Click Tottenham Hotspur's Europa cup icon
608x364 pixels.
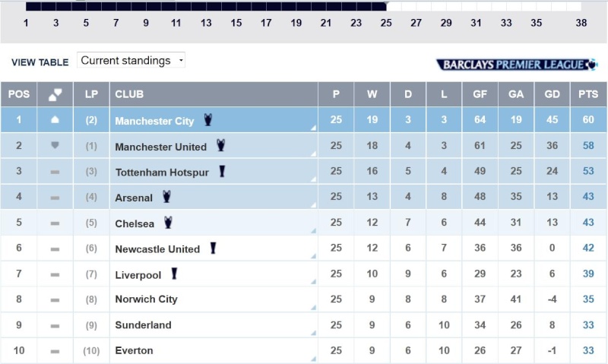click(223, 172)
